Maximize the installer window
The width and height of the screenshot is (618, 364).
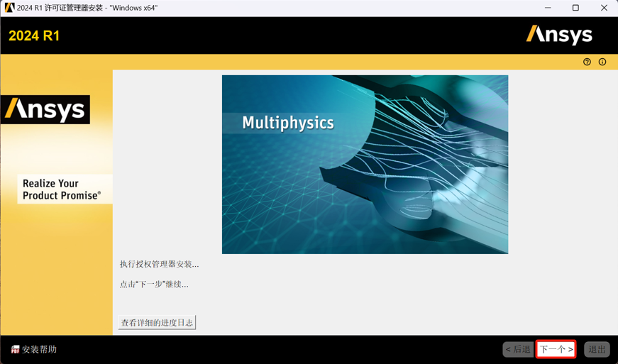click(x=575, y=8)
